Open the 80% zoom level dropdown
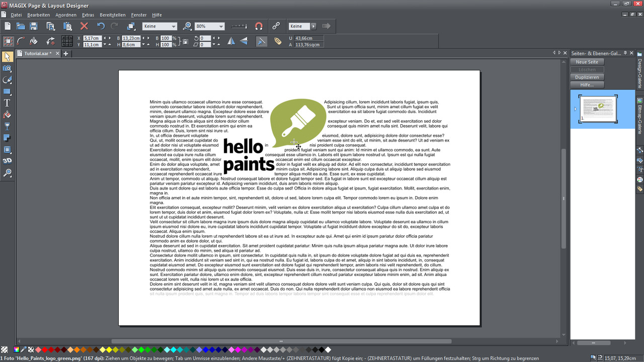This screenshot has width=644, height=362. (210, 26)
